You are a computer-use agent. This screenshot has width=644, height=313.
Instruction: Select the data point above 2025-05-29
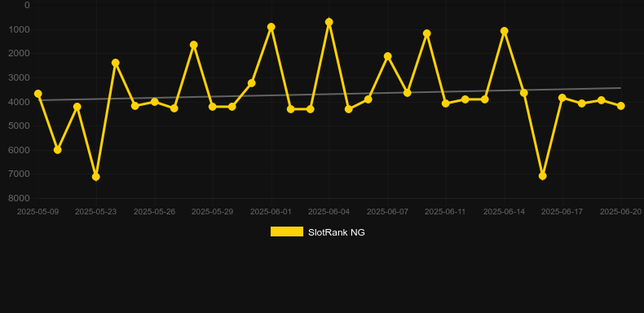[213, 107]
